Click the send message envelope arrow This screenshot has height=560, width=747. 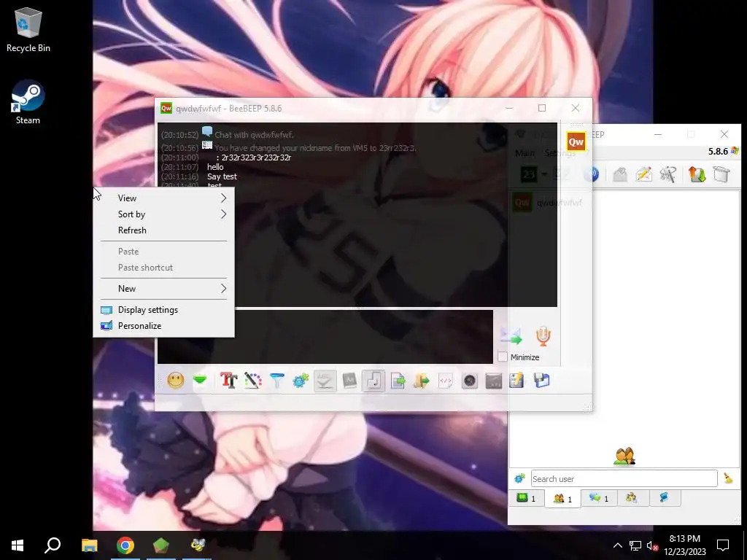click(x=511, y=336)
